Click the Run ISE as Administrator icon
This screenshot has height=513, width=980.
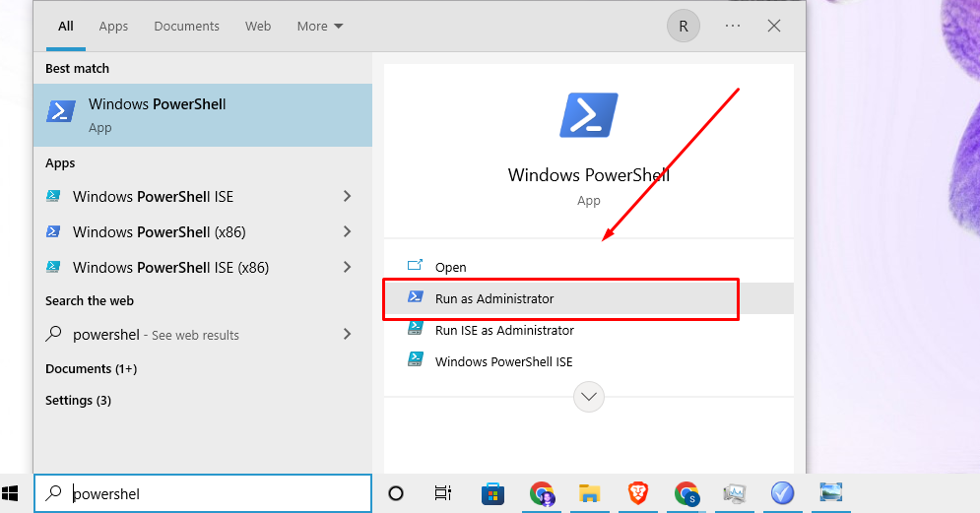(416, 328)
